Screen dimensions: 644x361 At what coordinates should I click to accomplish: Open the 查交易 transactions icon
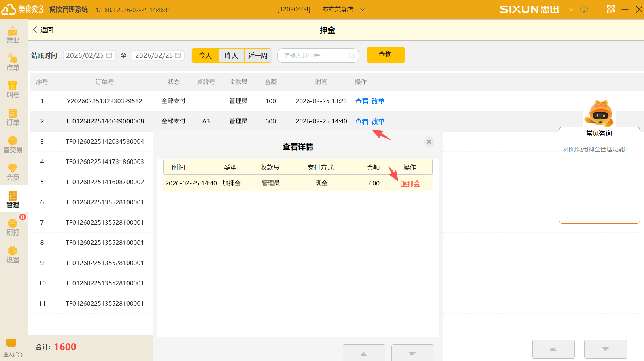point(13,144)
